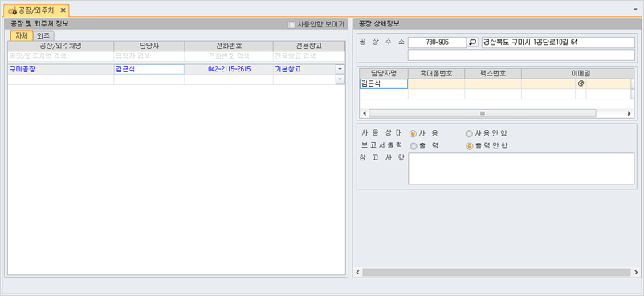Screen dimensions: 644x296
Task: Open the 기본창고 dropdown in the 구미공장 row
Action: tap(340, 69)
